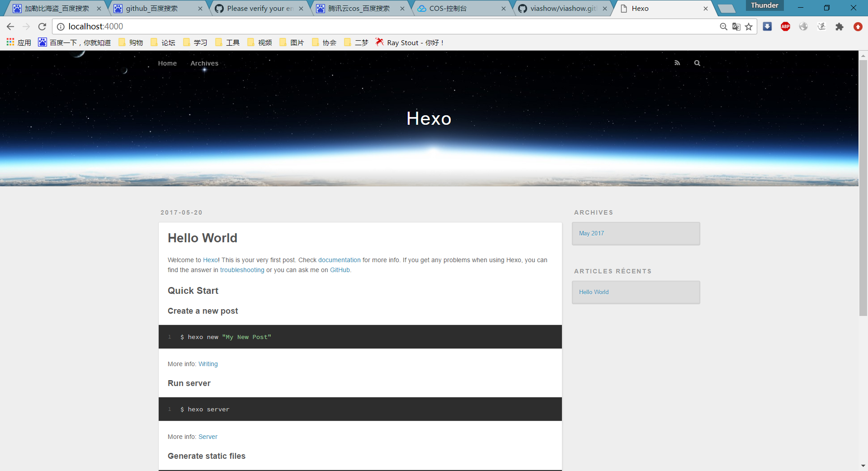Open the apps grid bookmark 应用
The height and width of the screenshot is (471, 868).
click(19, 42)
